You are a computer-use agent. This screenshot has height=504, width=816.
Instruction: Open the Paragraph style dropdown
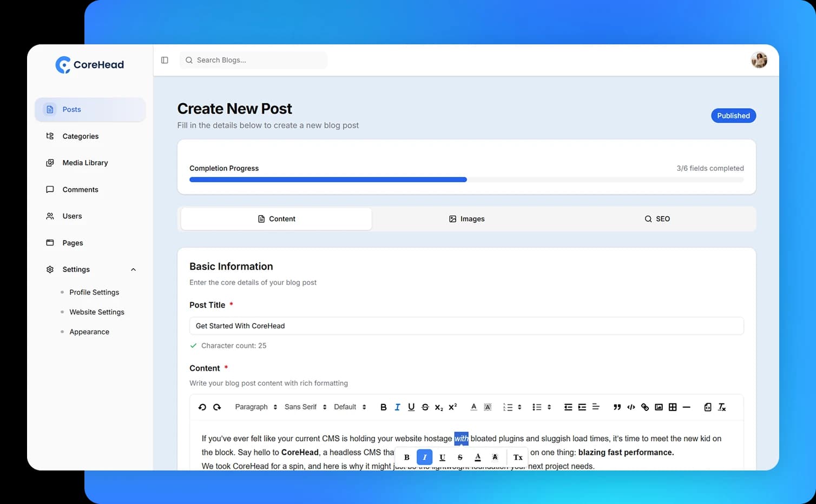point(256,407)
